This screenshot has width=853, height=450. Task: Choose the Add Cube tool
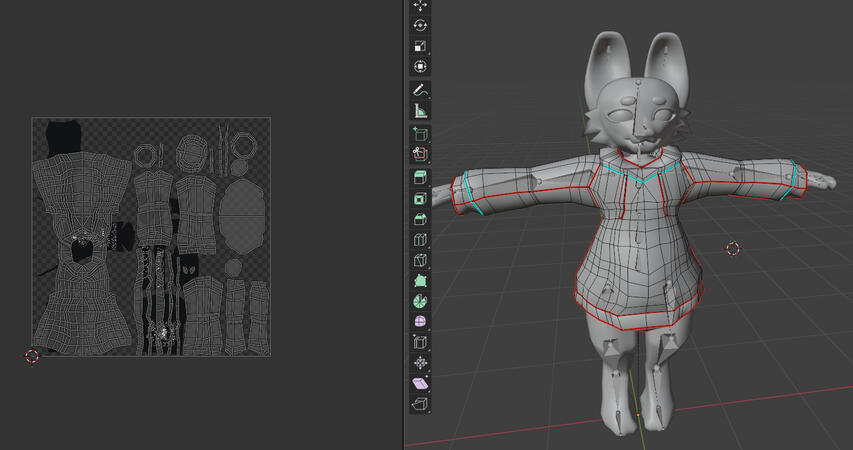pos(420,134)
